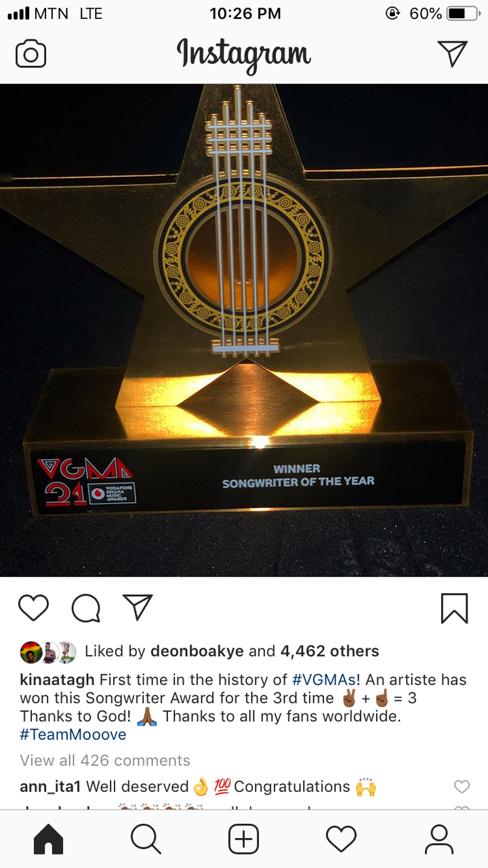The height and width of the screenshot is (868, 488).
Task: Expand View all 426 comments
Action: [x=105, y=760]
